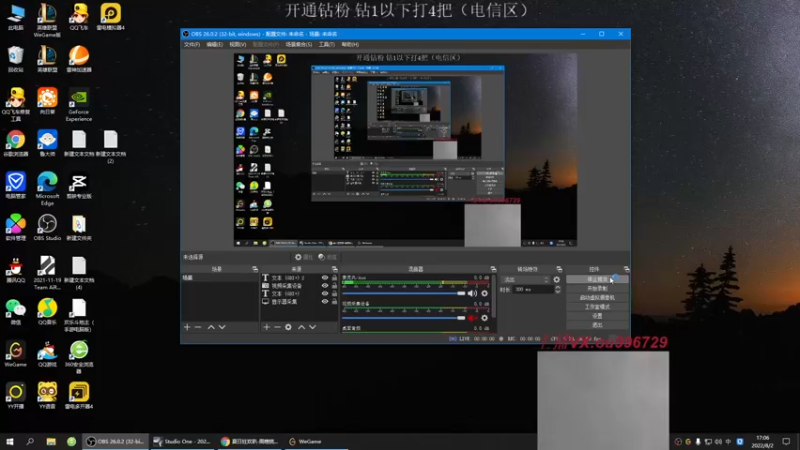This screenshot has width=800, height=450.
Task: Remove the selected source with the minus icon
Action: [277, 327]
